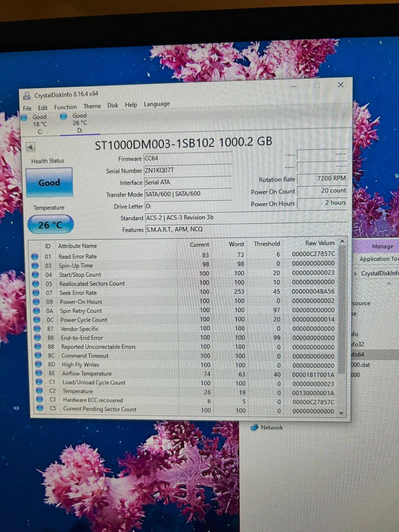This screenshot has width=399, height=532.
Task: Open Manage tab in Explorer window
Action: click(x=382, y=246)
